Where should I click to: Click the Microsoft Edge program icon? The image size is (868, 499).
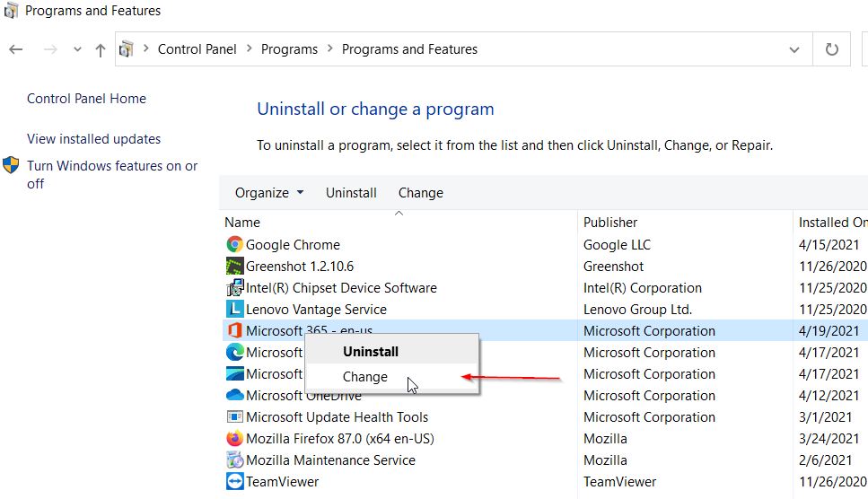pos(234,353)
